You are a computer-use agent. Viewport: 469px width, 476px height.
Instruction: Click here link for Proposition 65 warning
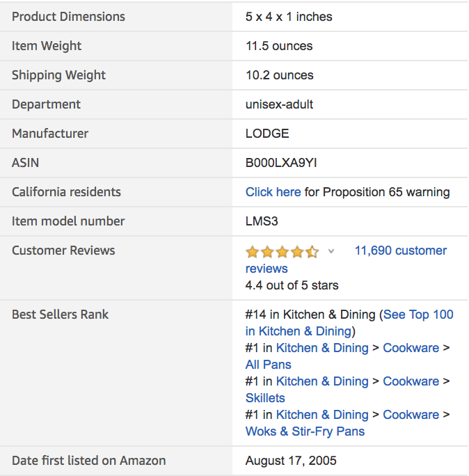tap(273, 192)
